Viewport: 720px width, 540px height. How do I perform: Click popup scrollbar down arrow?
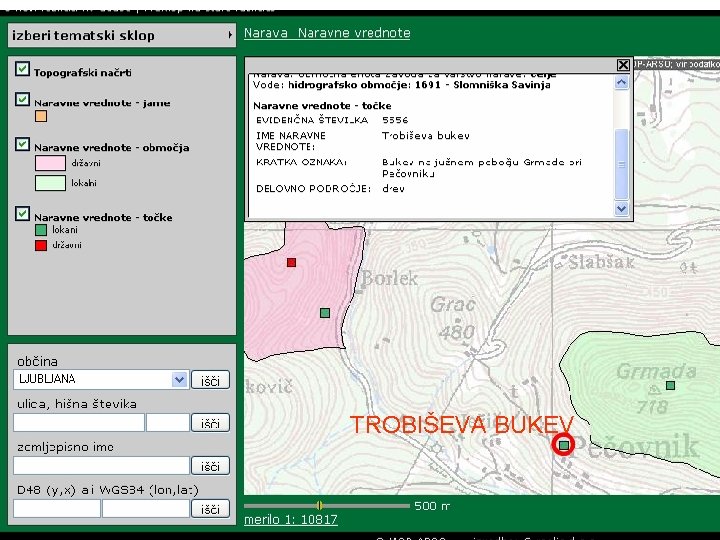tap(621, 208)
